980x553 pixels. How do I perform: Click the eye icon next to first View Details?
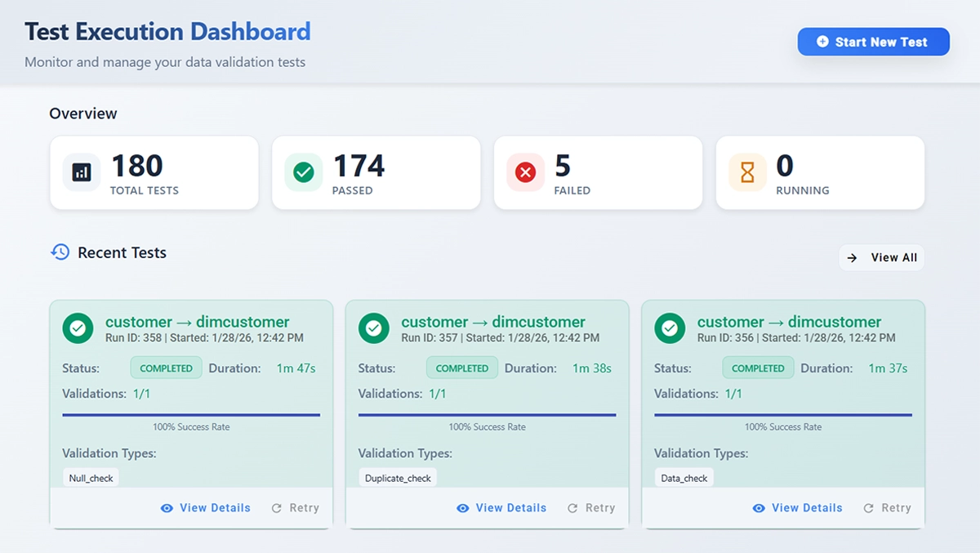tap(166, 507)
